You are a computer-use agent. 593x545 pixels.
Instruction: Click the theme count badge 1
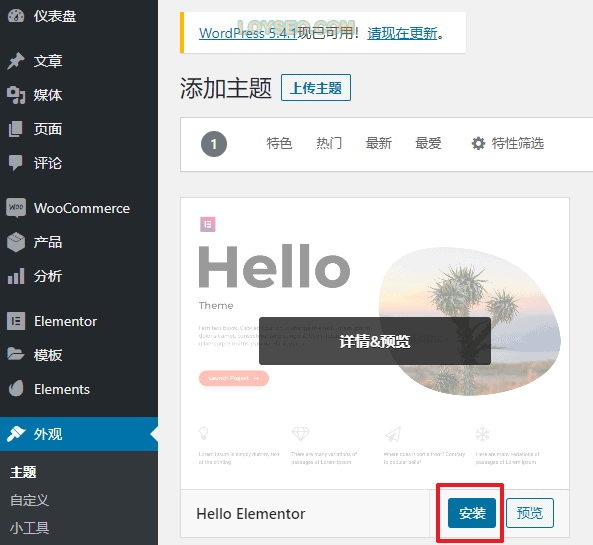point(214,144)
